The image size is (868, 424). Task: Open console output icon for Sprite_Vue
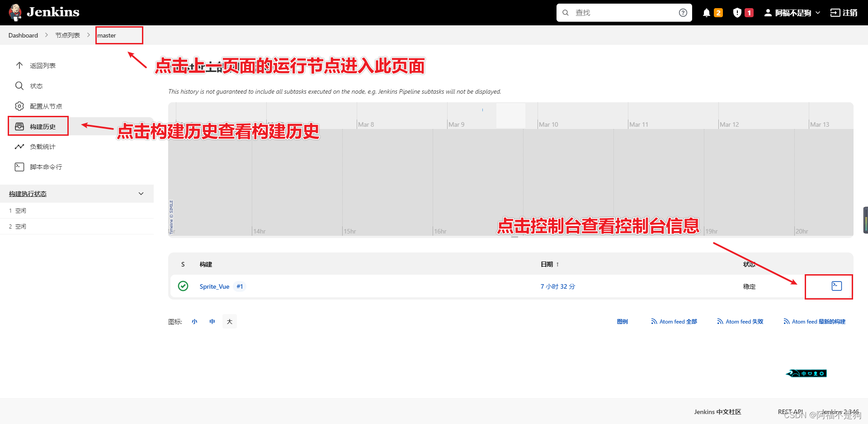point(837,286)
